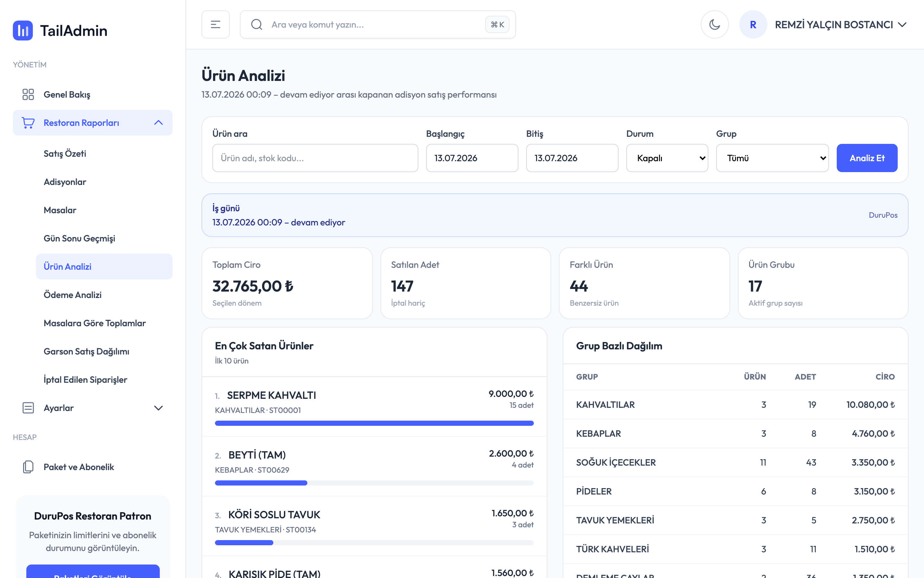Select Ürün Analizi in the sidebar
Viewport: 924px width, 578px height.
click(104, 267)
